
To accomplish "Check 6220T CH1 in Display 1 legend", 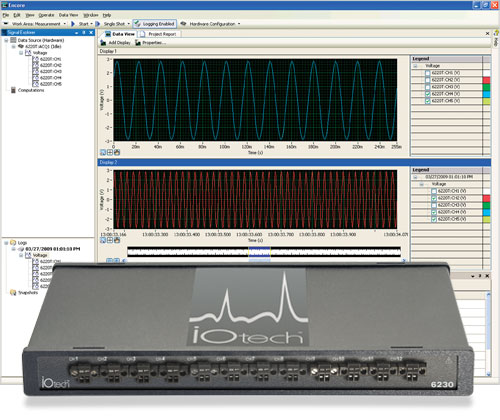I will (428, 73).
